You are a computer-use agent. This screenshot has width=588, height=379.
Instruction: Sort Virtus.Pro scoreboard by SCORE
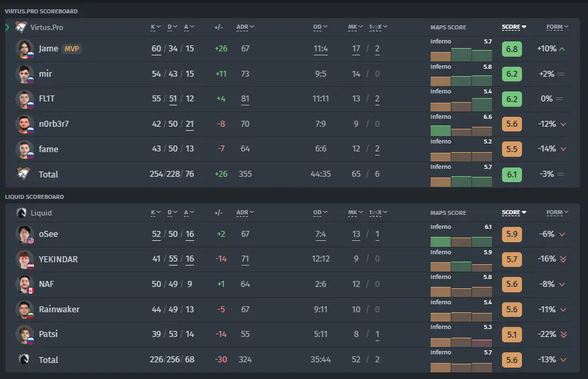pyautogui.click(x=514, y=27)
